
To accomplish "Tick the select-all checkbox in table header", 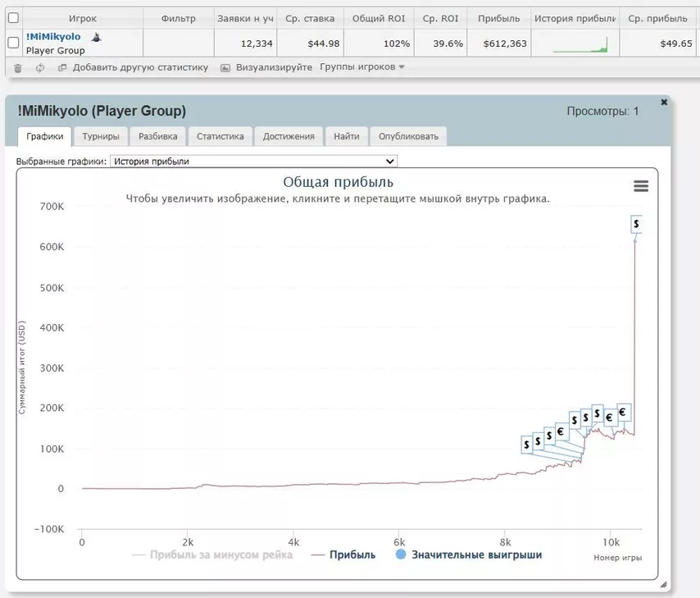I will point(13,18).
